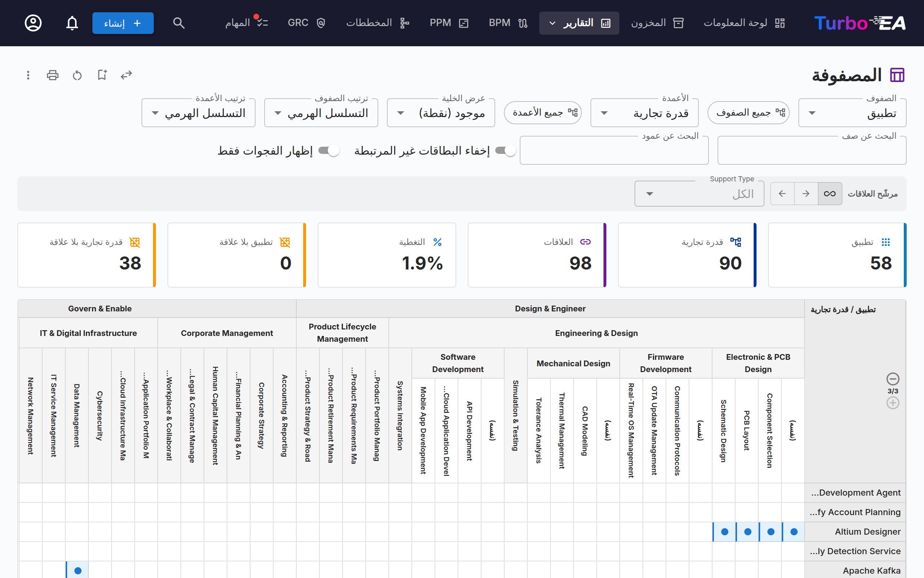Click the Altium Designer row label

pos(855,532)
